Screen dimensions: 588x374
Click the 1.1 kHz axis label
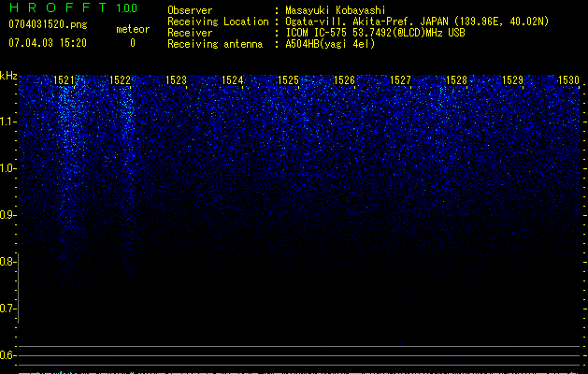8,122
